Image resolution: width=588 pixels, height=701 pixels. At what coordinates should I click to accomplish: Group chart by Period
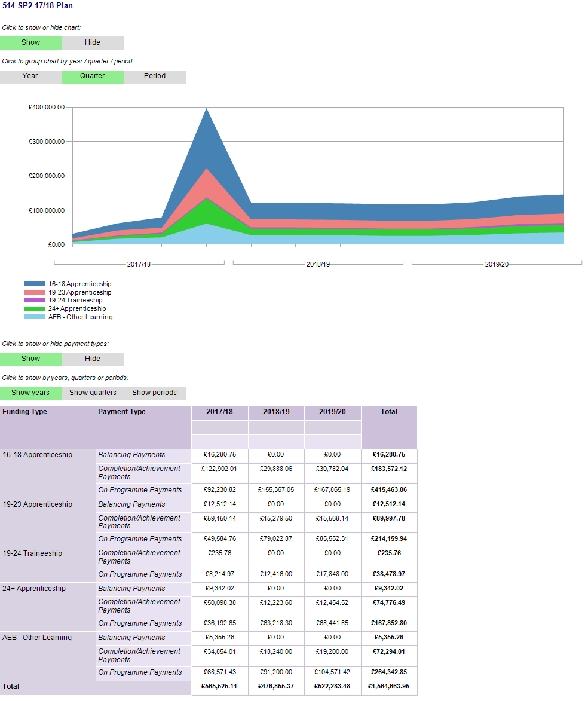(155, 76)
